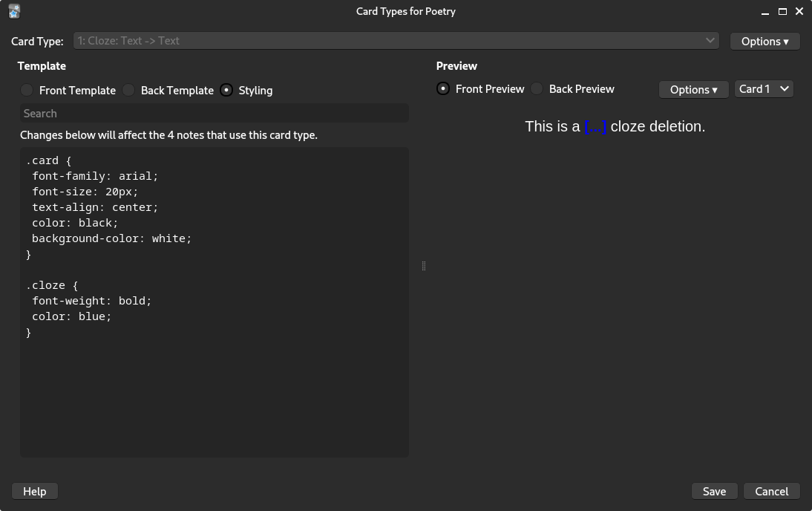Image resolution: width=812 pixels, height=511 pixels.
Task: Select the Styling radio button
Action: pos(226,90)
